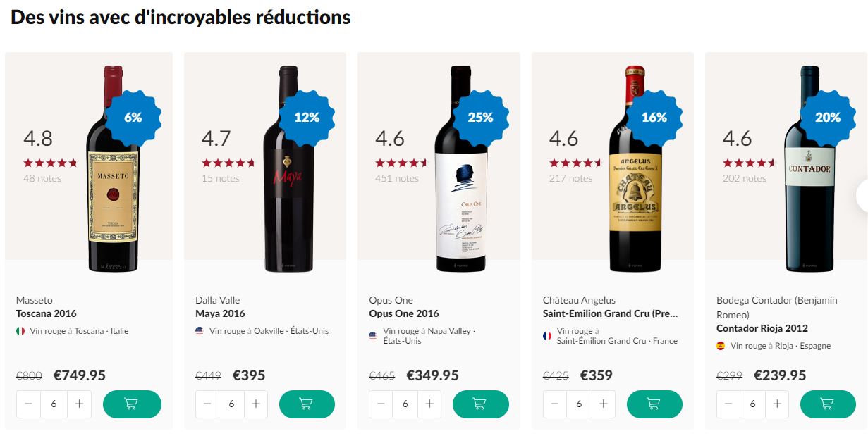Add Opus One 2016 to cart
Viewport: 868px width, 436px height.
480,404
